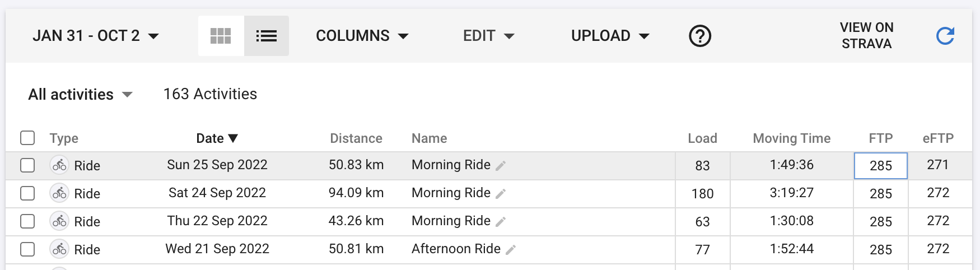Click the refresh activities icon

click(x=945, y=36)
